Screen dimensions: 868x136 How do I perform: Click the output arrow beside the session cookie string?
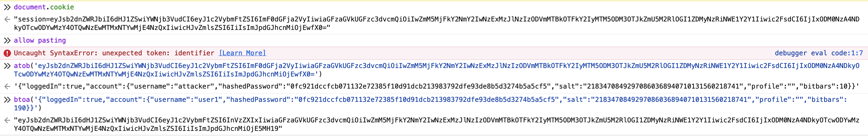pos(7,20)
